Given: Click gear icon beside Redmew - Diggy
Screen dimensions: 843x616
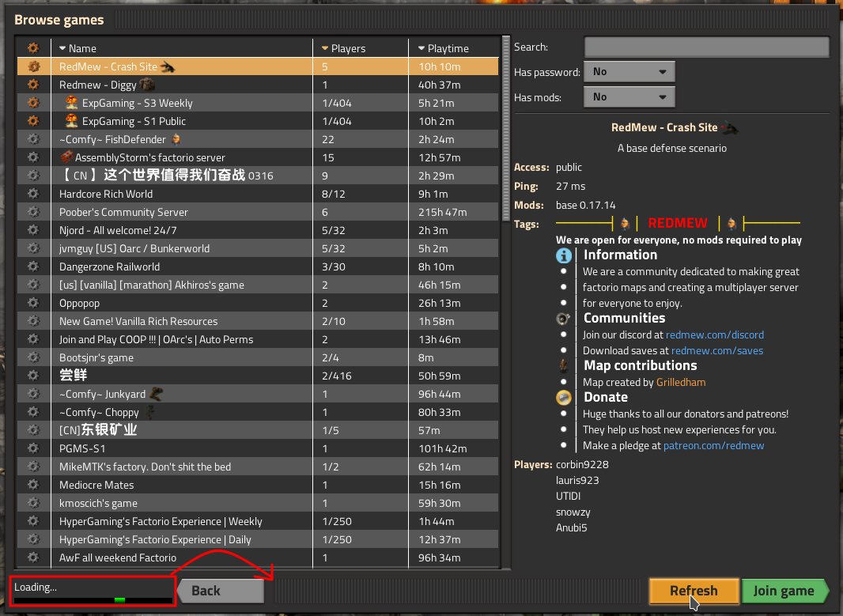Looking at the screenshot, I should point(33,85).
